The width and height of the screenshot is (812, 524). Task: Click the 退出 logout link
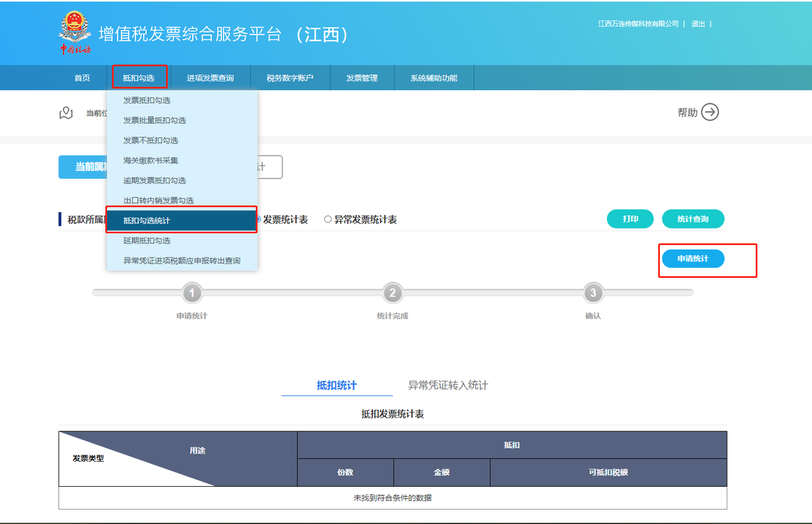698,24
